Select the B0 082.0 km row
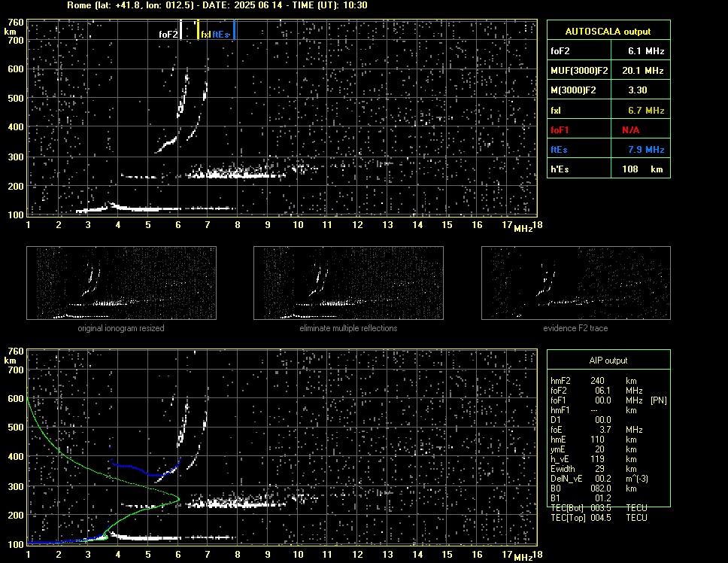This screenshot has height=563, width=728. (x=593, y=488)
